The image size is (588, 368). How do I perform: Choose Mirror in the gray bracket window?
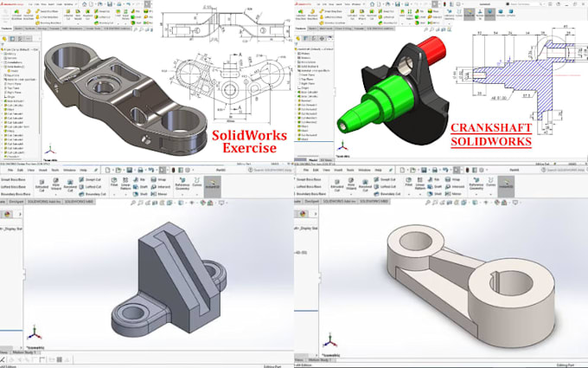click(159, 194)
